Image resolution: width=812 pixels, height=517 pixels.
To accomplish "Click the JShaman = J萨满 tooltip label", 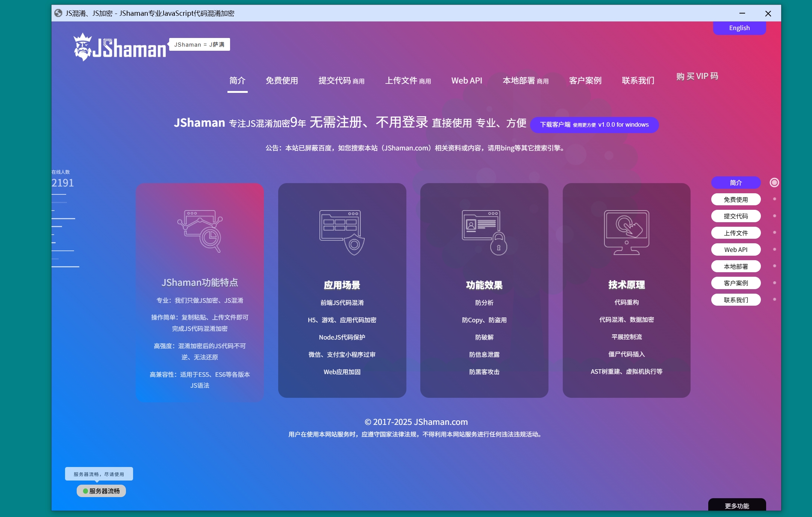I will click(x=199, y=44).
